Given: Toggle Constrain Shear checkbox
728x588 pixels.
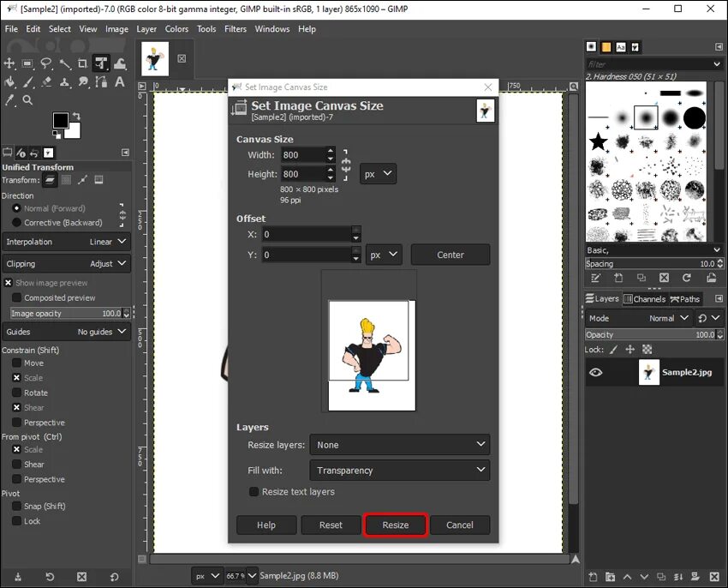Looking at the screenshot, I should (x=17, y=408).
